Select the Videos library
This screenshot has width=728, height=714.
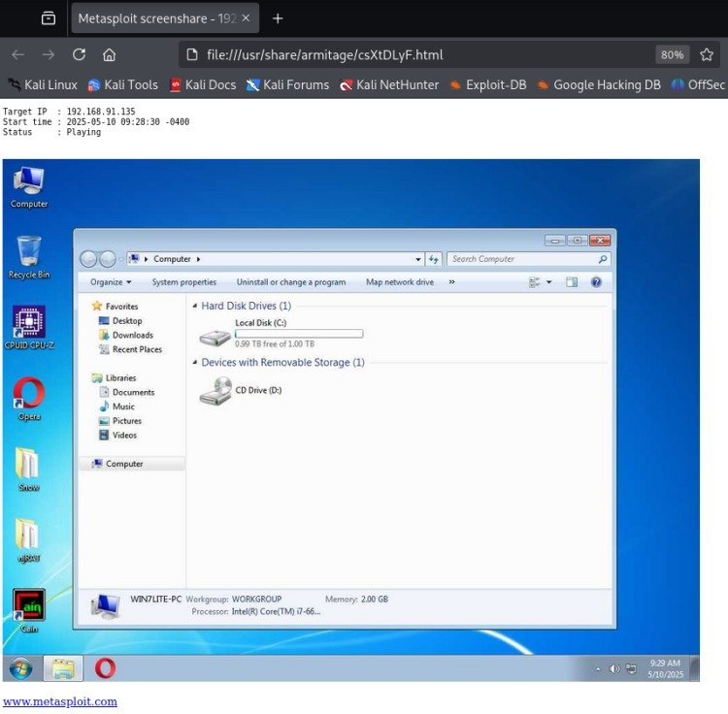coord(117,436)
